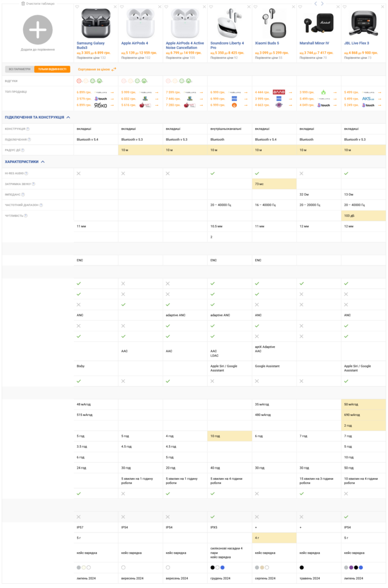Viewport: 388px width, 588px height.
Task: Click the 16 – 40000 Гц frequency range cell
Action: pyautogui.click(x=274, y=205)
